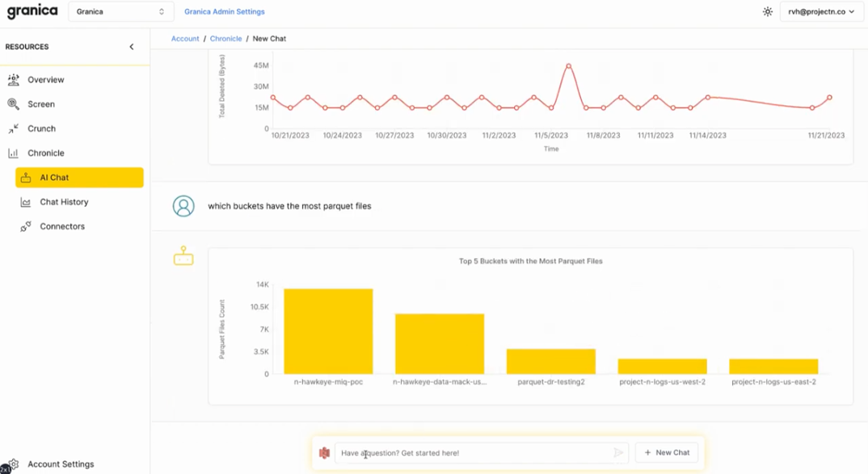Expand the rvh@projectn.co account dropdown
Screen dimensions: 868x474
tap(820, 11)
